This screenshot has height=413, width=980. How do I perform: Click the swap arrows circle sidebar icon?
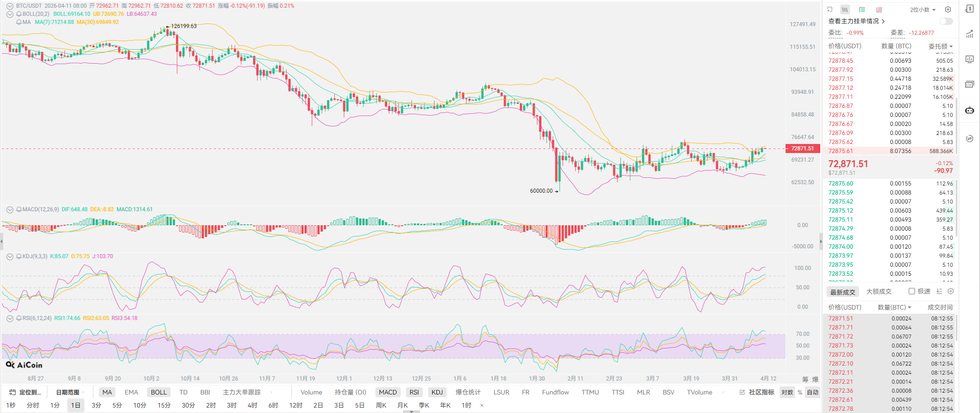coord(969,139)
